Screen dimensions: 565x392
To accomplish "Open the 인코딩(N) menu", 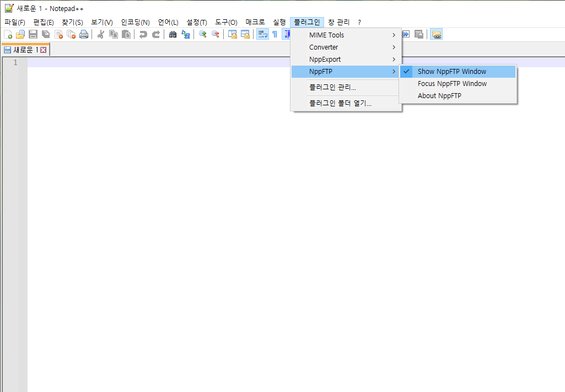I will (136, 23).
